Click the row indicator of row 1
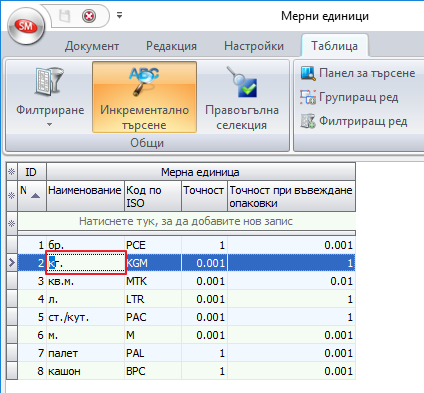Screen dimensions: 424x393 point(12,245)
